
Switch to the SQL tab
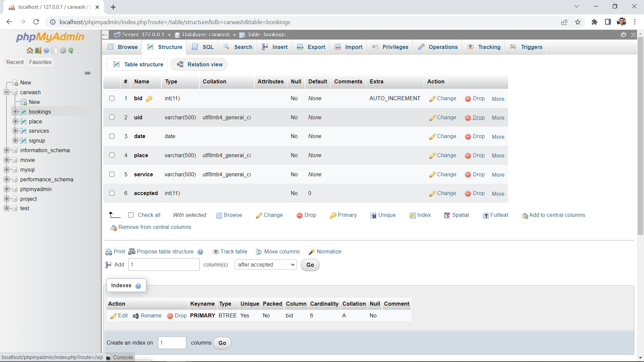click(202, 47)
